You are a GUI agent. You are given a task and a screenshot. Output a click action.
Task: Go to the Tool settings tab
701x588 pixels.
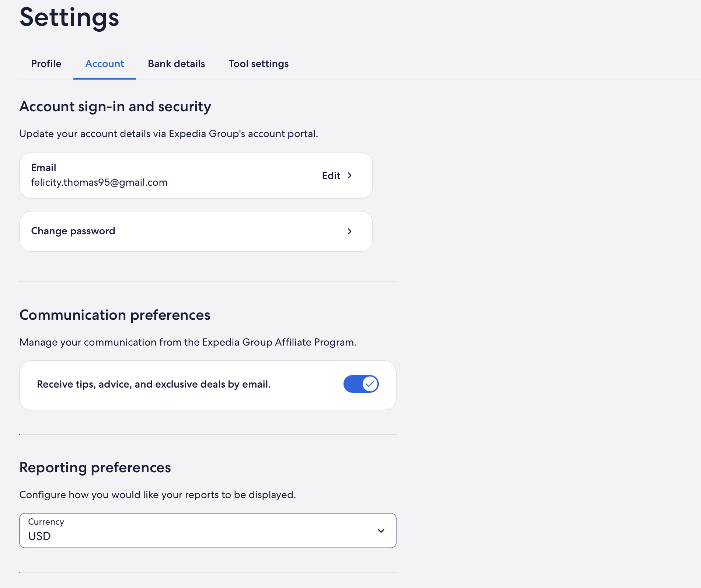(258, 64)
